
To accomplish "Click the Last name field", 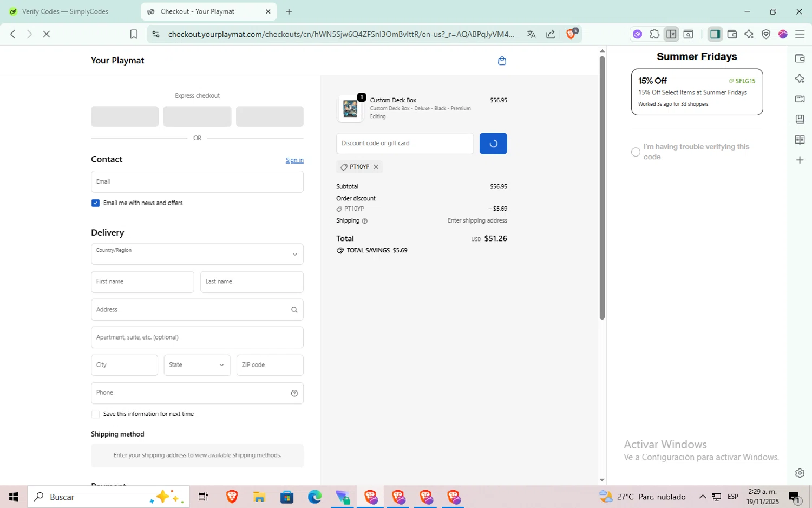I will click(x=252, y=282).
